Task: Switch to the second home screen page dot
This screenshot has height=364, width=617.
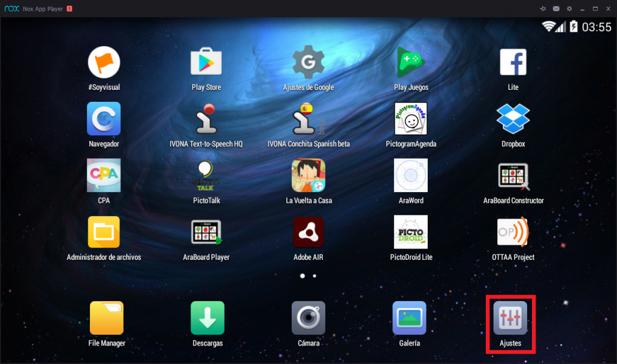Action: pos(314,276)
